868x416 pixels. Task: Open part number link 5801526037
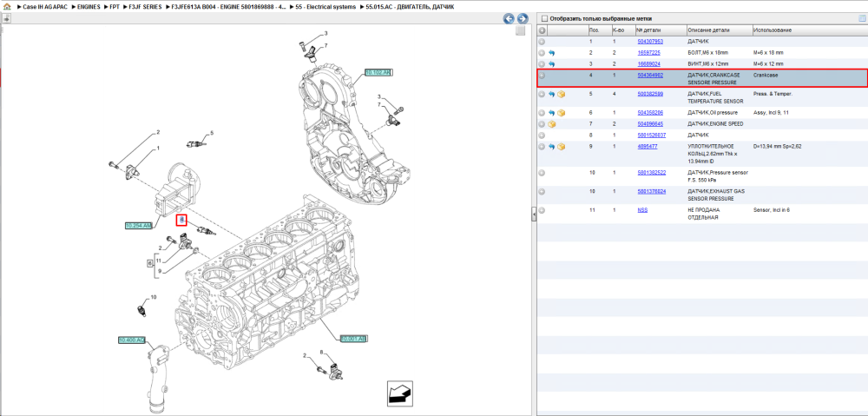(x=652, y=135)
